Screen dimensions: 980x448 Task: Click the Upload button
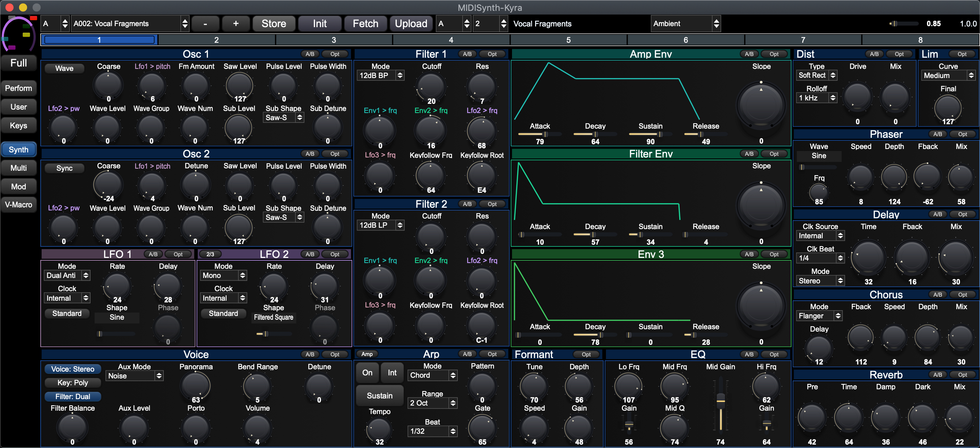411,24
